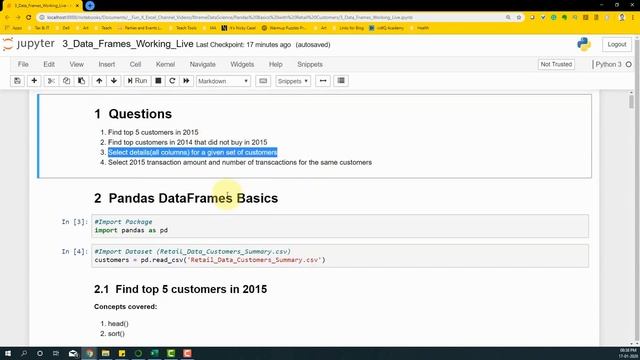Click the 'sort()' list item

[116, 333]
